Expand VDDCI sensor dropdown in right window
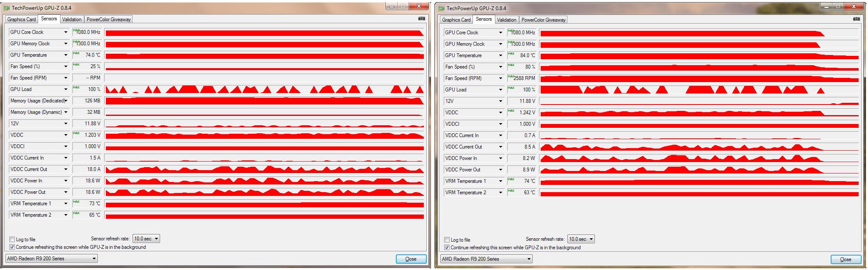 500,124
